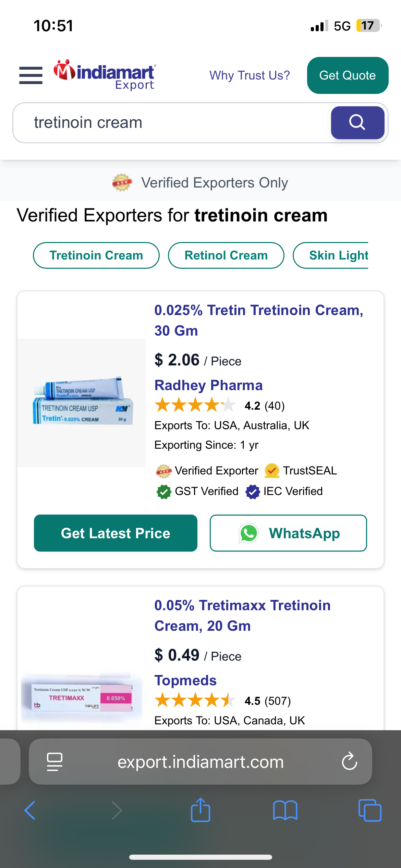
Task: Open Safari bookmarks
Action: point(285,810)
